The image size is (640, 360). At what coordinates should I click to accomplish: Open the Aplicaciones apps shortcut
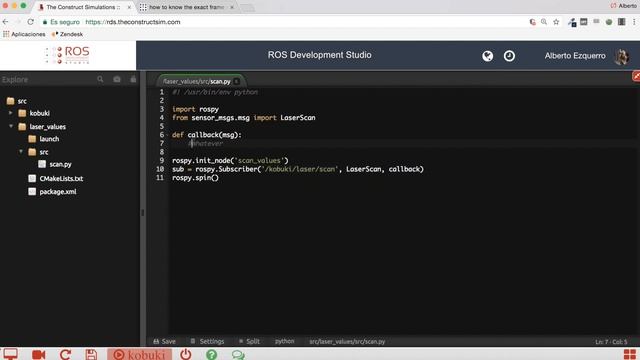(x=24, y=34)
